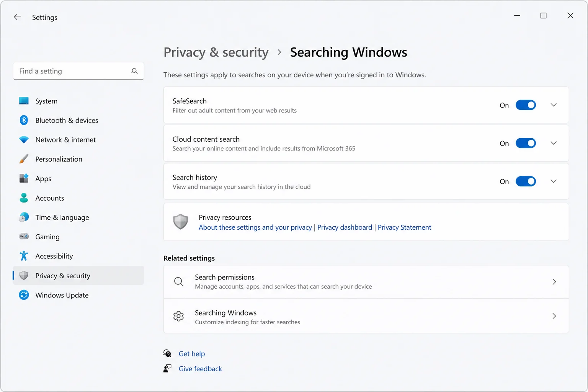Switch off the Search history toggle

526,181
